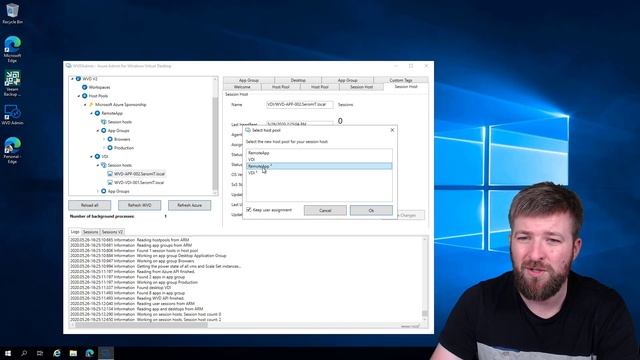Click the key icon of Microsoft Azure Sponsorship
The image size is (640, 360).
click(91, 104)
